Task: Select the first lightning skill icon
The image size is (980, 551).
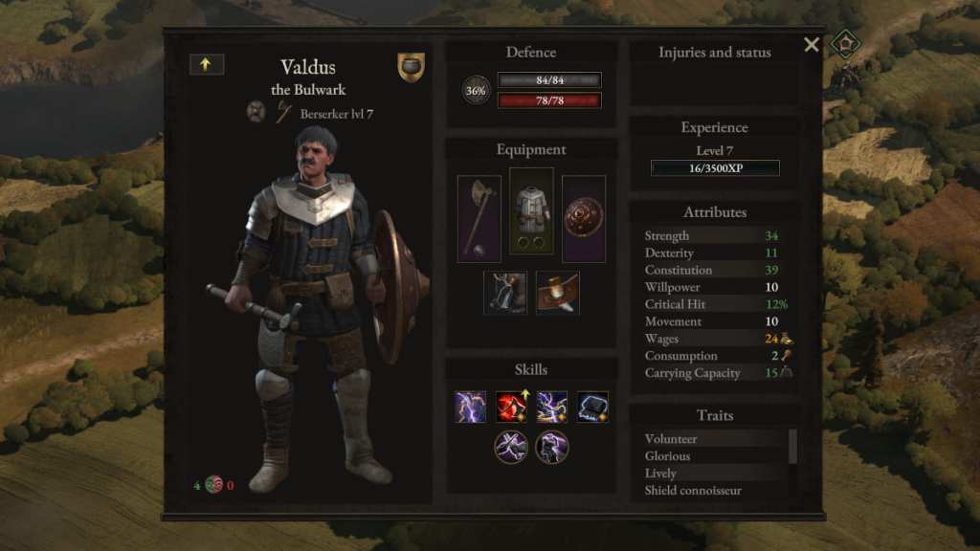Action: 470,408
